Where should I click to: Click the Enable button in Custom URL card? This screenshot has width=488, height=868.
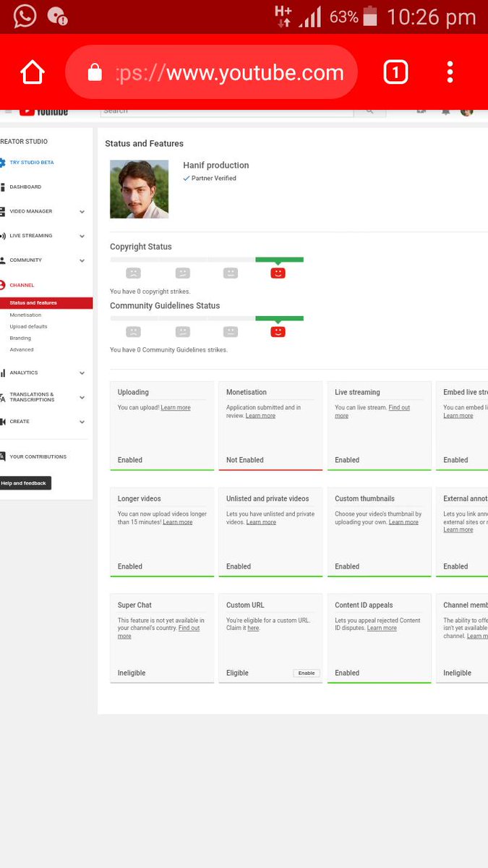click(307, 673)
